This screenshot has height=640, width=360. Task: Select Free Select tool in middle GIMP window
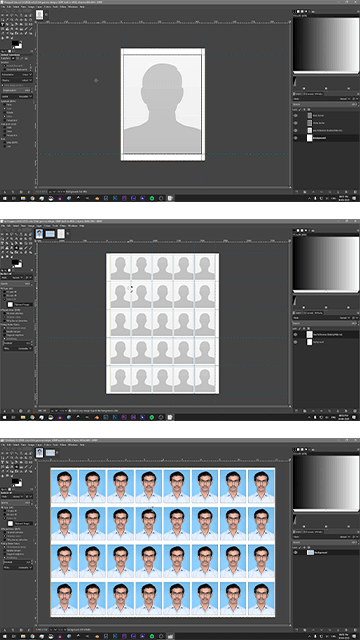point(11,234)
